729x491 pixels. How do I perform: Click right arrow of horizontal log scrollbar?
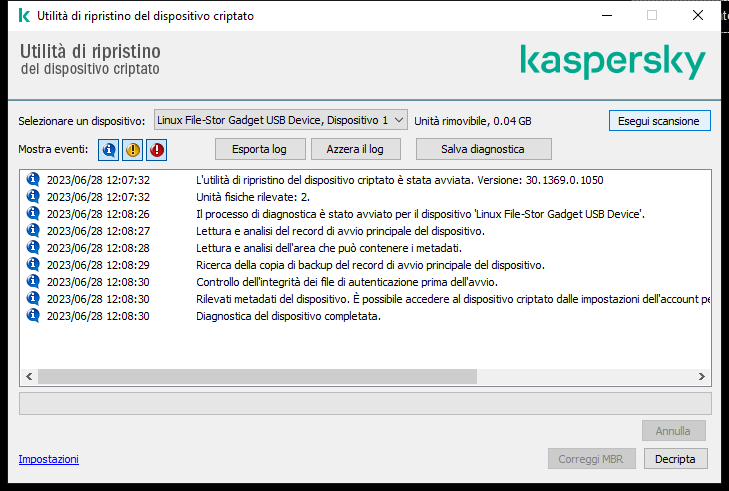(702, 377)
